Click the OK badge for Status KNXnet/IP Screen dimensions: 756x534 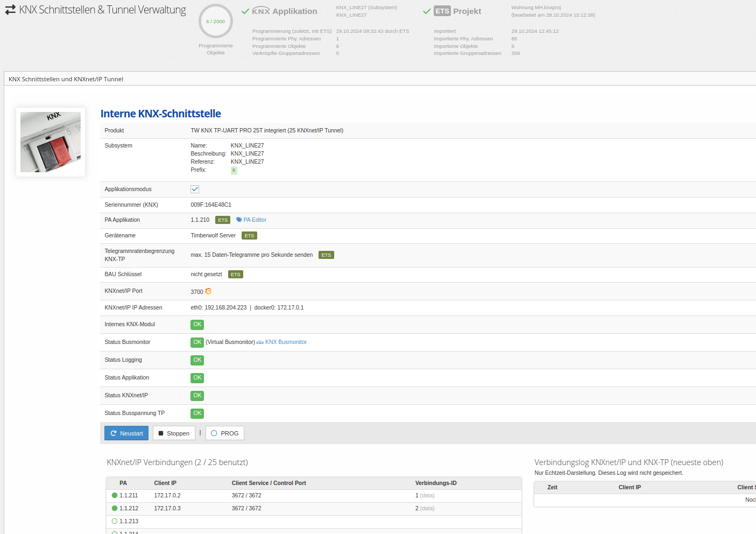point(197,396)
